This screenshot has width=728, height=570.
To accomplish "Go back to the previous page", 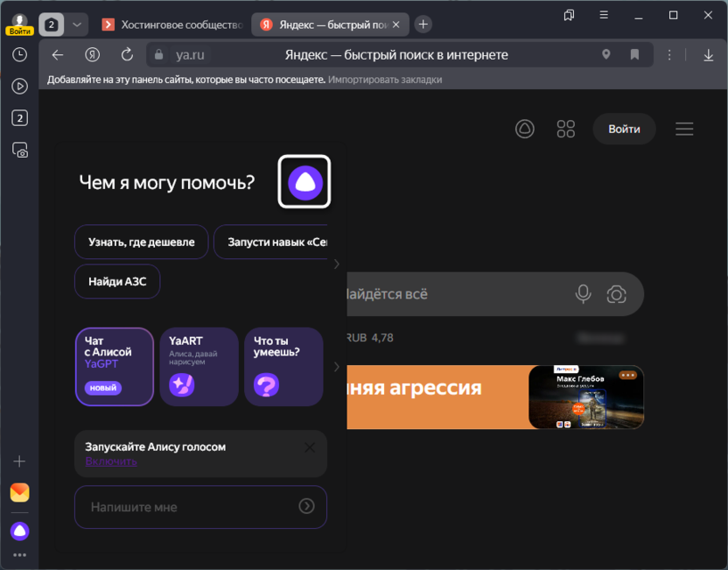I will click(x=58, y=55).
